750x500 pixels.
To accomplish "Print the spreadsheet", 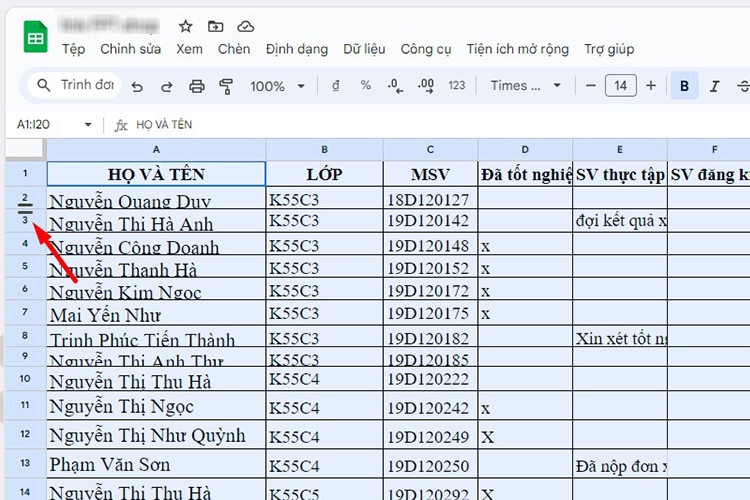I will [x=197, y=86].
